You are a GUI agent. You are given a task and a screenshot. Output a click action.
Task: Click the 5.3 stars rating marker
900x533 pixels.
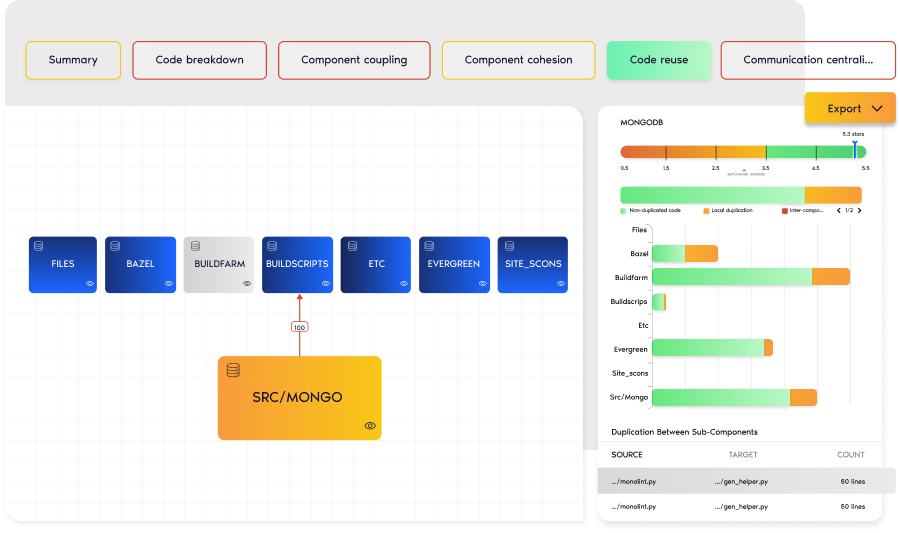tap(855, 149)
